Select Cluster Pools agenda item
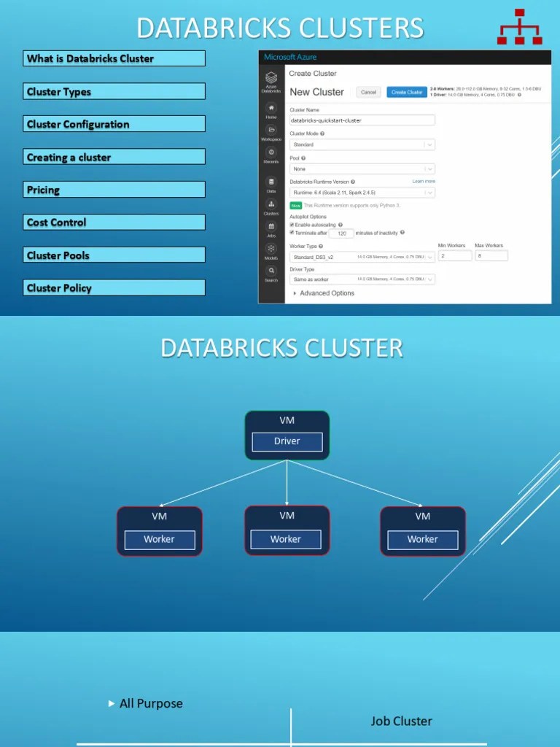This screenshot has width=560, height=747. coord(114,255)
